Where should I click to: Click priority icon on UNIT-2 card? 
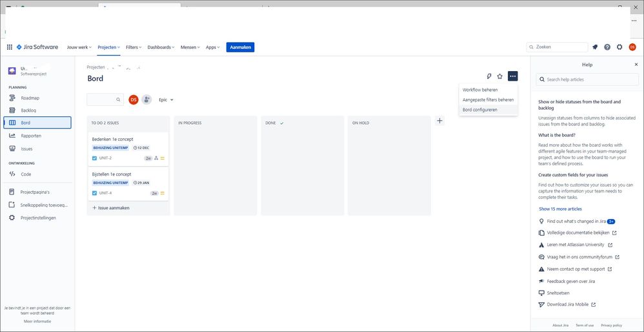[x=163, y=158]
